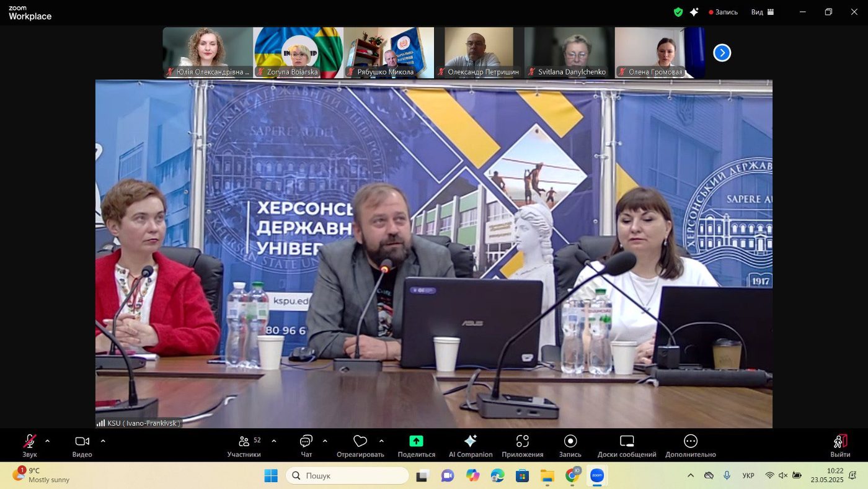Show hidden system tray icons
Viewport: 868px width, 489px height.
(x=691, y=475)
